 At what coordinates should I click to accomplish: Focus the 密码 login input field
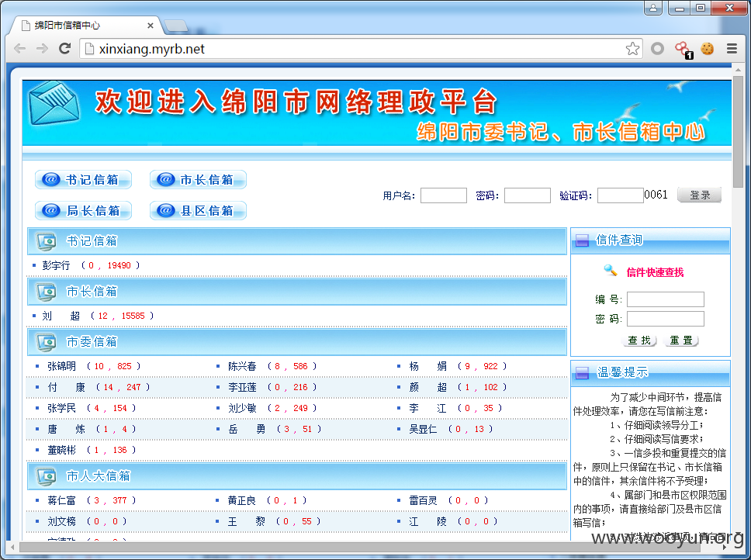click(x=528, y=195)
